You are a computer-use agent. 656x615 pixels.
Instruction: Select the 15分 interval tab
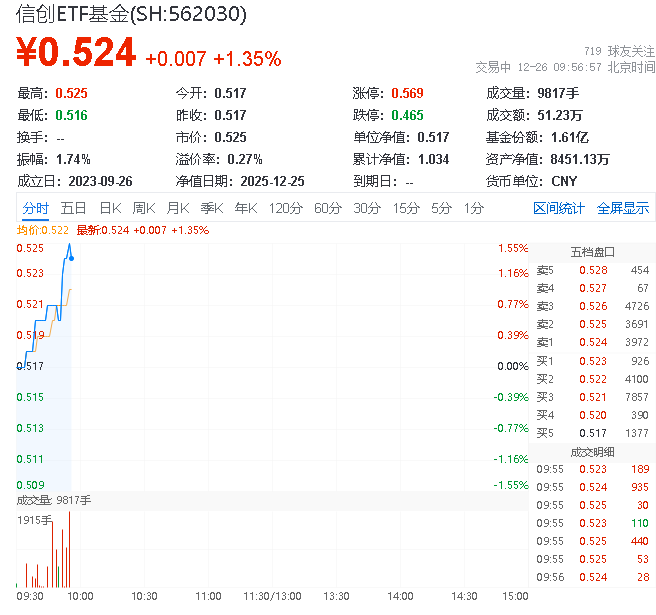coord(406,208)
